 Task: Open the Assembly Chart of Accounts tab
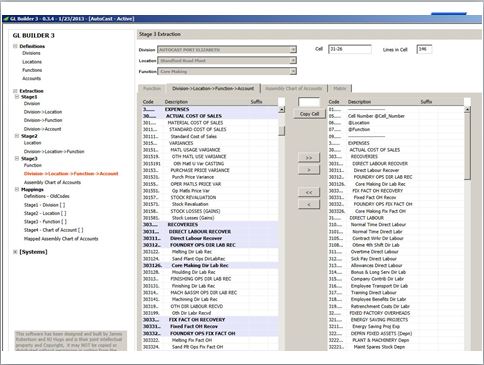(294, 88)
